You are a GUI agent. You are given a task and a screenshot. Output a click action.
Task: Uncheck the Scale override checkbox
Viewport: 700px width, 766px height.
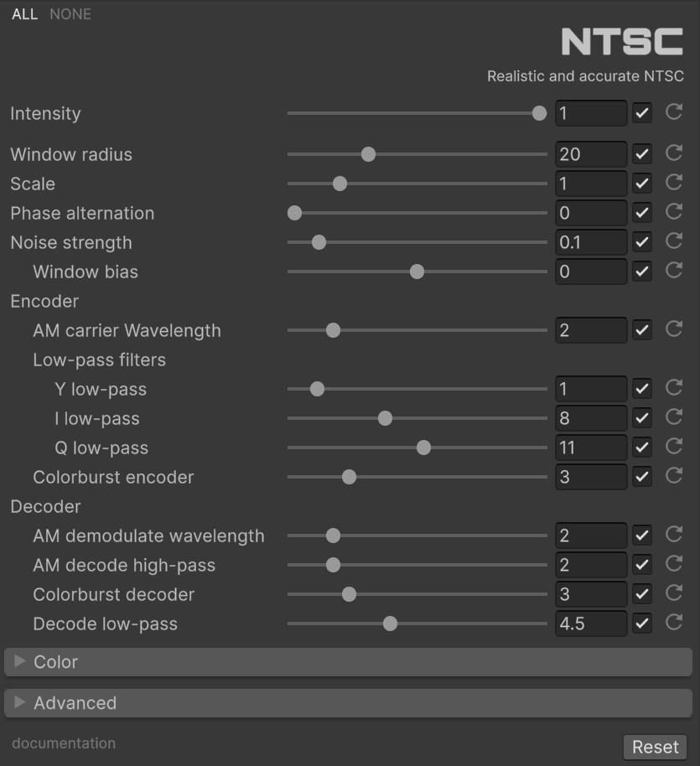(x=642, y=183)
